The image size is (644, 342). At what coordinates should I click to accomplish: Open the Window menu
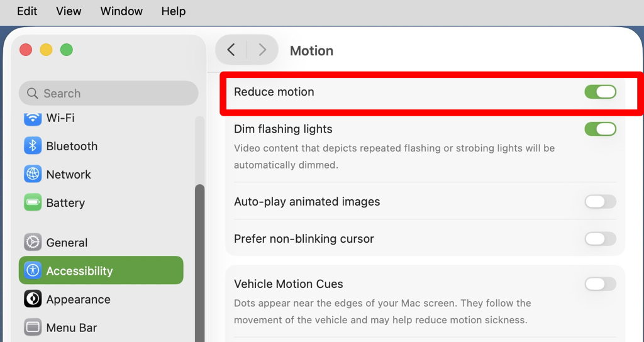coord(121,11)
